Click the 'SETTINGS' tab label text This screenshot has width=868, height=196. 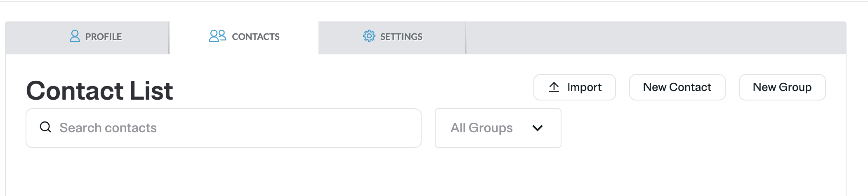[401, 37]
